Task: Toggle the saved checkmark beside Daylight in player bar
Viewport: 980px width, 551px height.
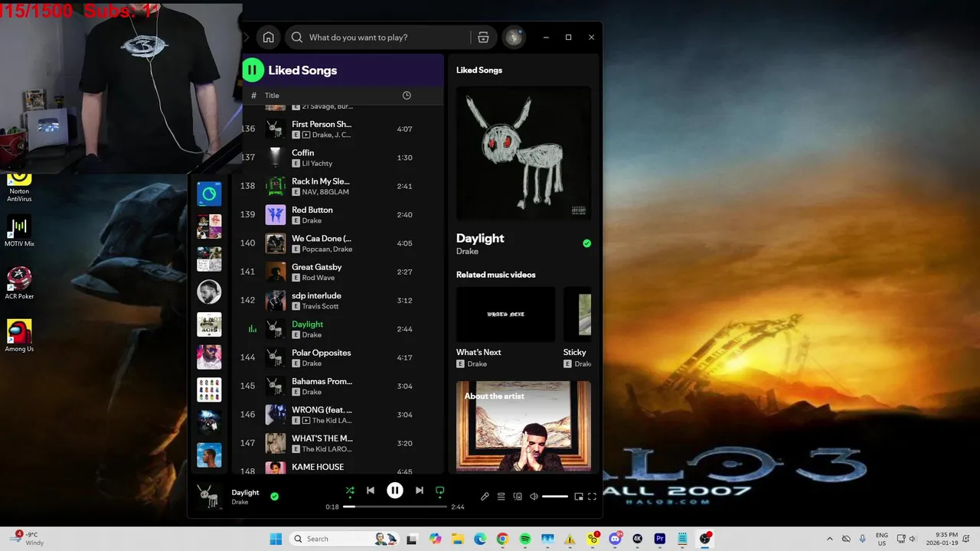Action: pos(275,496)
